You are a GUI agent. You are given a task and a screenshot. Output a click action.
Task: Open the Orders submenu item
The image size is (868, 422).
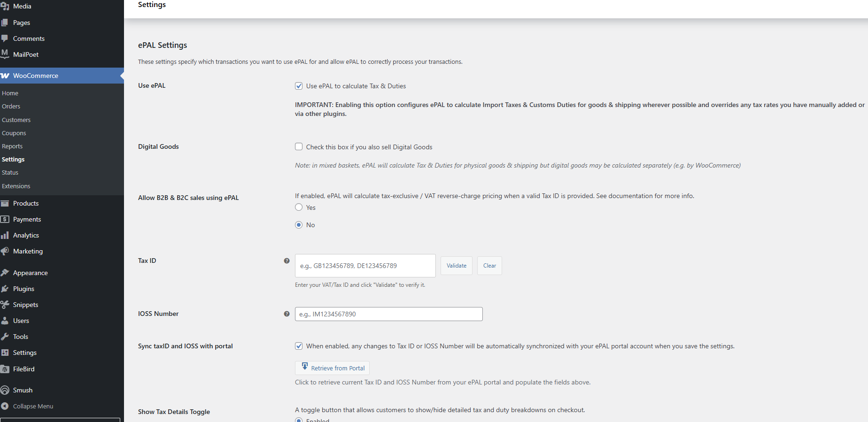pos(11,107)
